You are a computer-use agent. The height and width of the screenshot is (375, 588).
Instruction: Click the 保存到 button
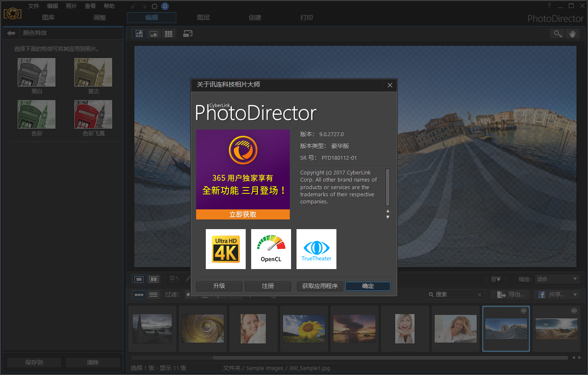tap(34, 362)
